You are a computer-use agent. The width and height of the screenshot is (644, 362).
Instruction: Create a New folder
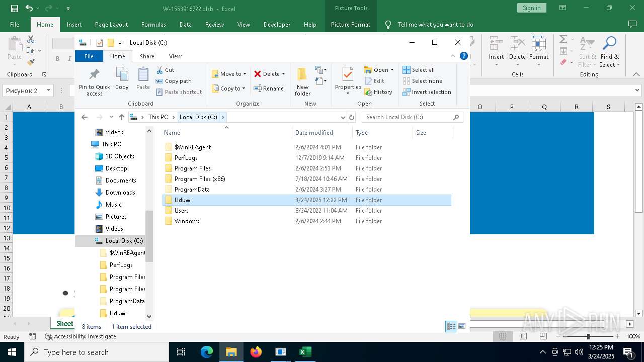pyautogui.click(x=302, y=81)
